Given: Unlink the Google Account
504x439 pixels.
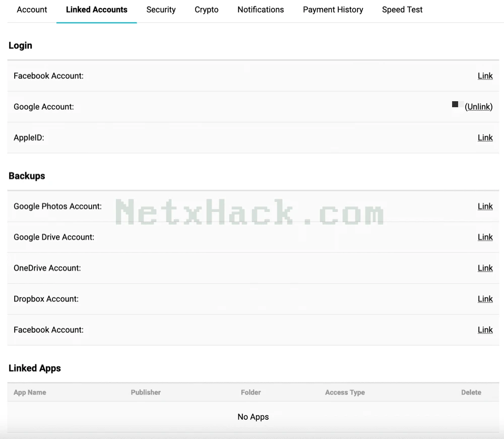Looking at the screenshot, I should pos(479,107).
